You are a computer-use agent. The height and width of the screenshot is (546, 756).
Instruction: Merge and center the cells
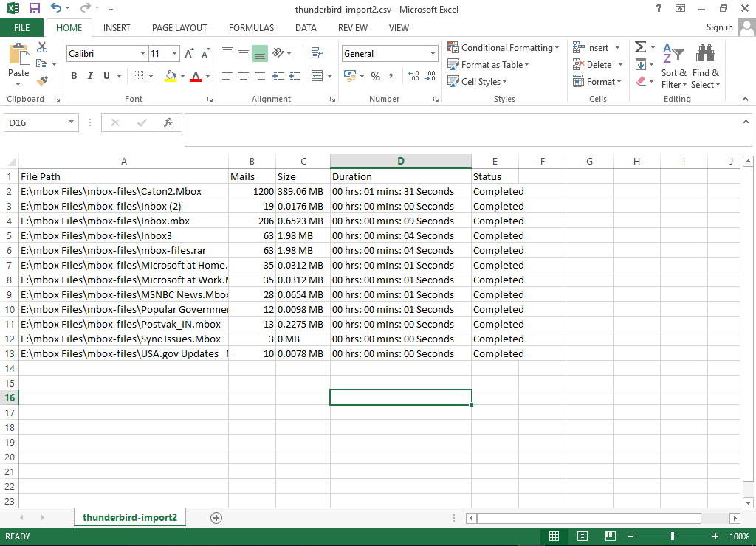317,76
